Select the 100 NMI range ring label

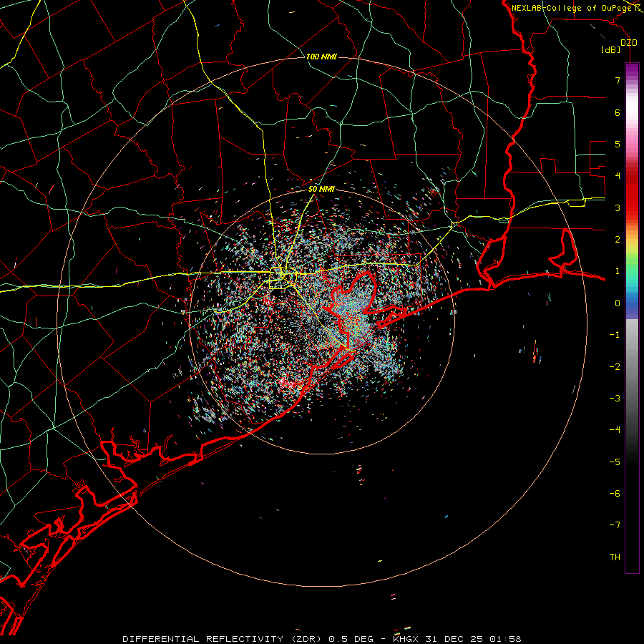[321, 57]
